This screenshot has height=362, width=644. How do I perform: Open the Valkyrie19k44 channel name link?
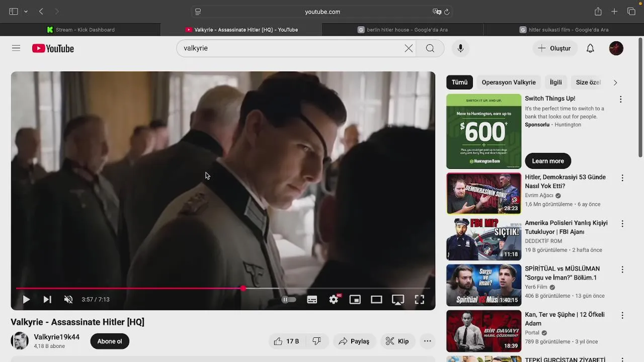[x=57, y=337]
